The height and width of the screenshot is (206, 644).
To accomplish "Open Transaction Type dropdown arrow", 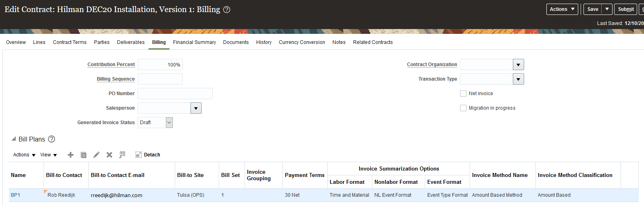I will tap(519, 79).
